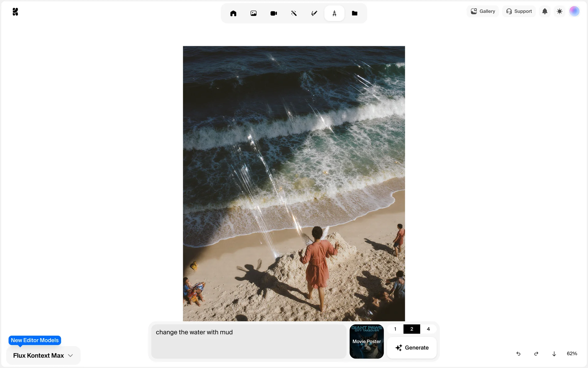Select 1 image output count
This screenshot has height=368, width=588.
click(395, 329)
